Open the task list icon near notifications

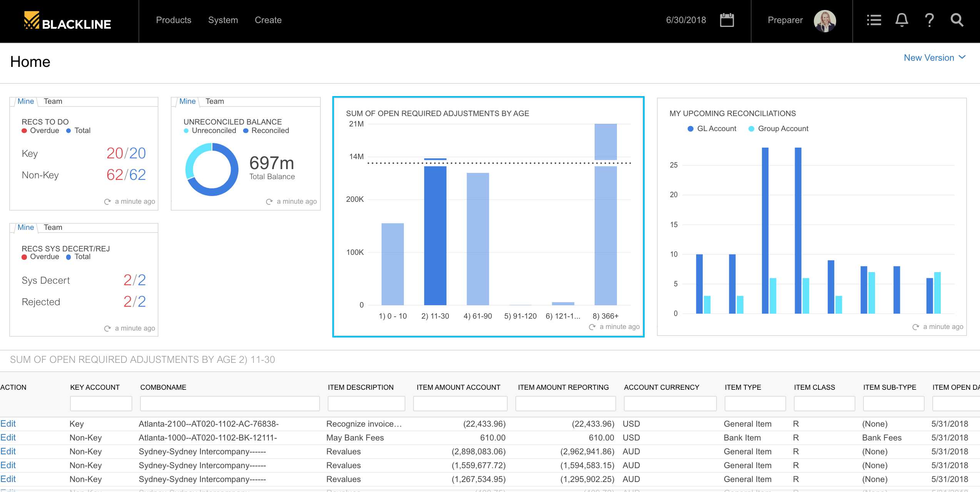(x=874, y=20)
